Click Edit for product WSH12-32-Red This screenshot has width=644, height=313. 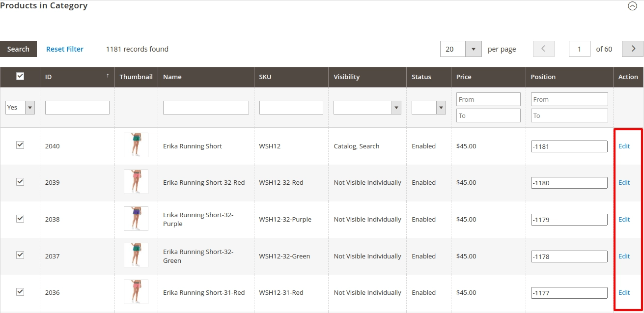pyautogui.click(x=624, y=182)
